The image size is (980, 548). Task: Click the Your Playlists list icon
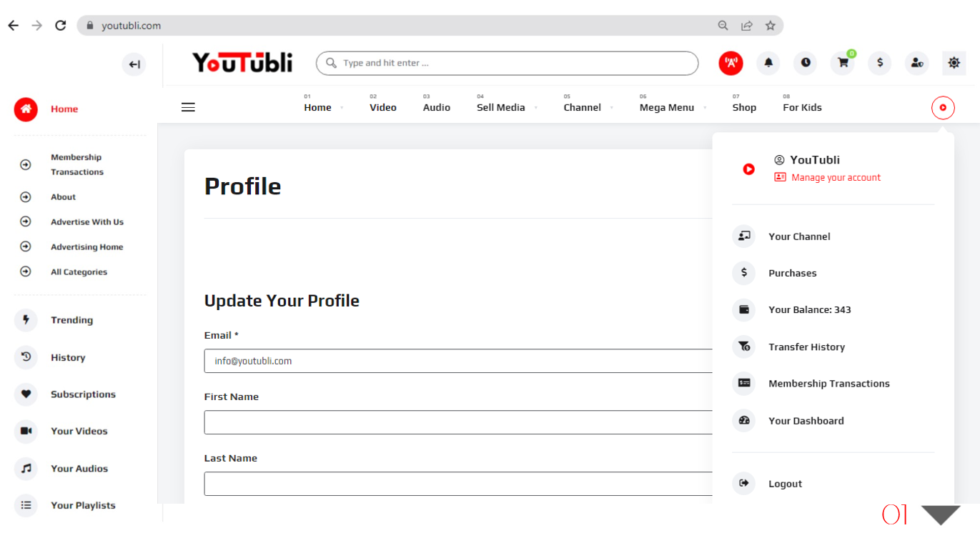(x=26, y=505)
